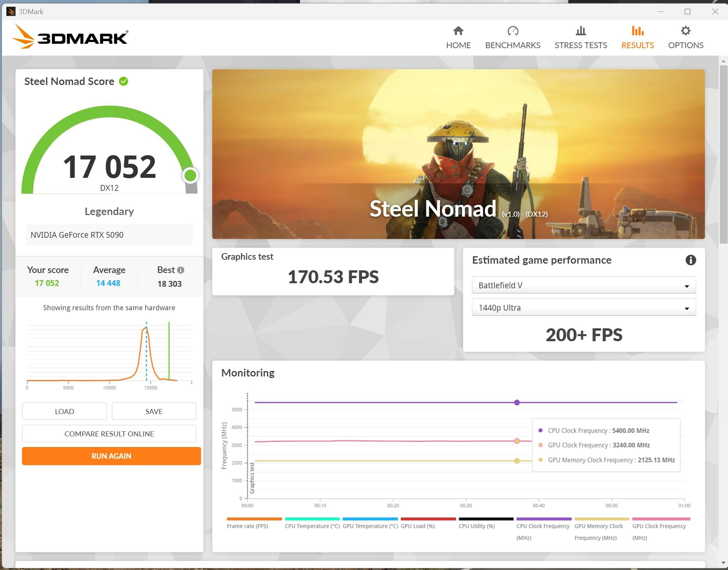Minimize the 3DMark window

tap(660, 11)
